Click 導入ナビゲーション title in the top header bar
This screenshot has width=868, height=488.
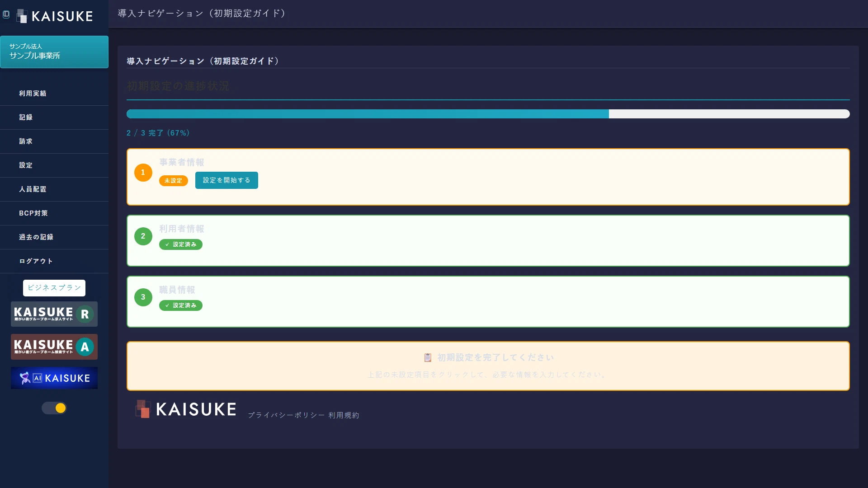(202, 14)
